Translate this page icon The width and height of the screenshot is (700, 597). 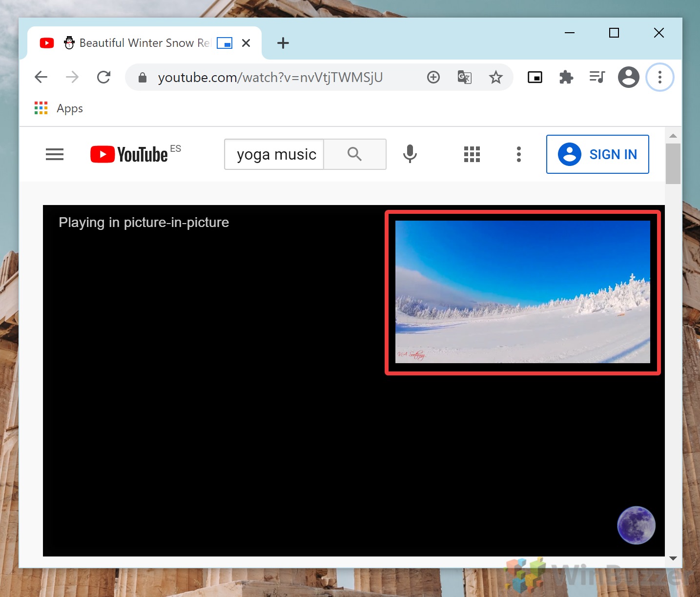pyautogui.click(x=464, y=77)
